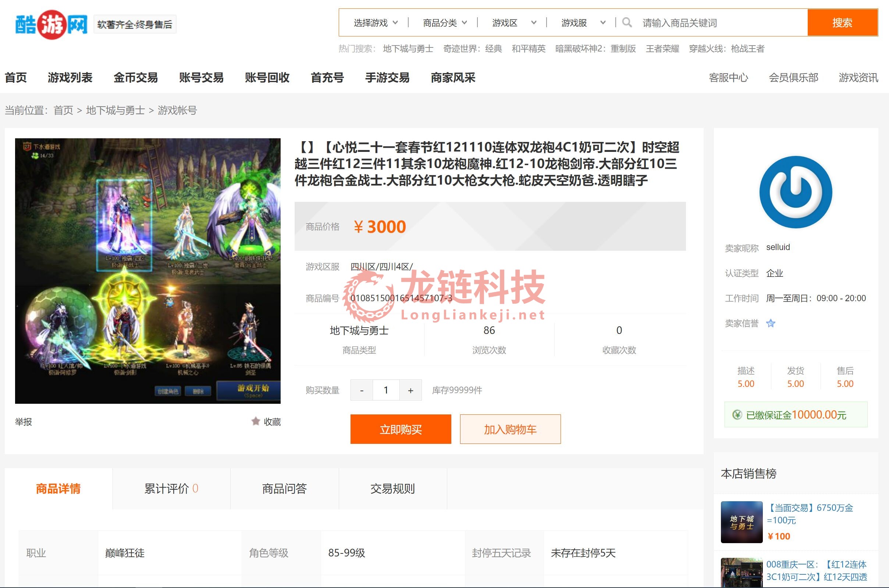This screenshot has width=889, height=588.
Task: Open 商家风采 navigation item
Action: coord(453,78)
